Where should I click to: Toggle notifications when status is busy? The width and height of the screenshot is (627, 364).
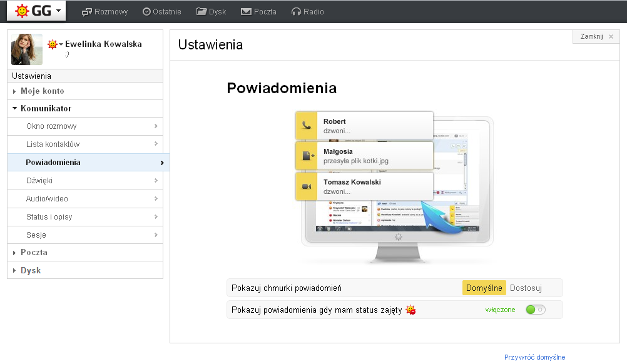(536, 310)
